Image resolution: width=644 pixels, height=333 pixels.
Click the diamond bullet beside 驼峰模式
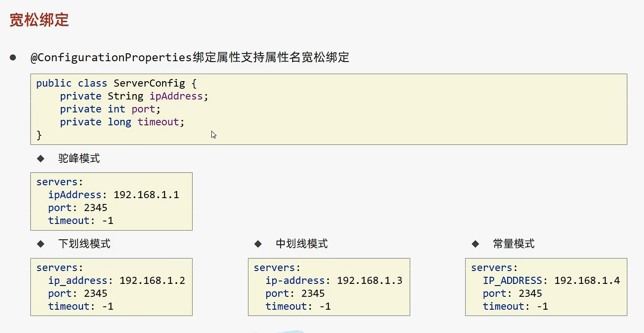coord(40,158)
